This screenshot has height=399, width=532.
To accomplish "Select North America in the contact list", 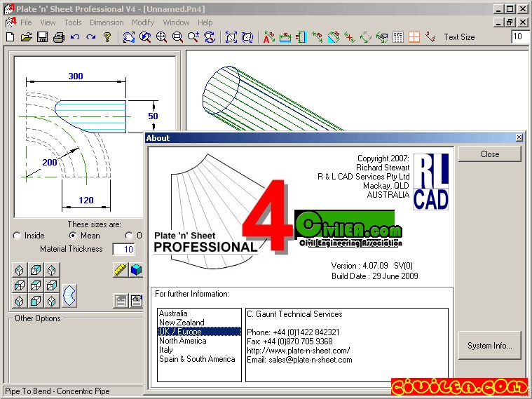I will click(x=199, y=341).
